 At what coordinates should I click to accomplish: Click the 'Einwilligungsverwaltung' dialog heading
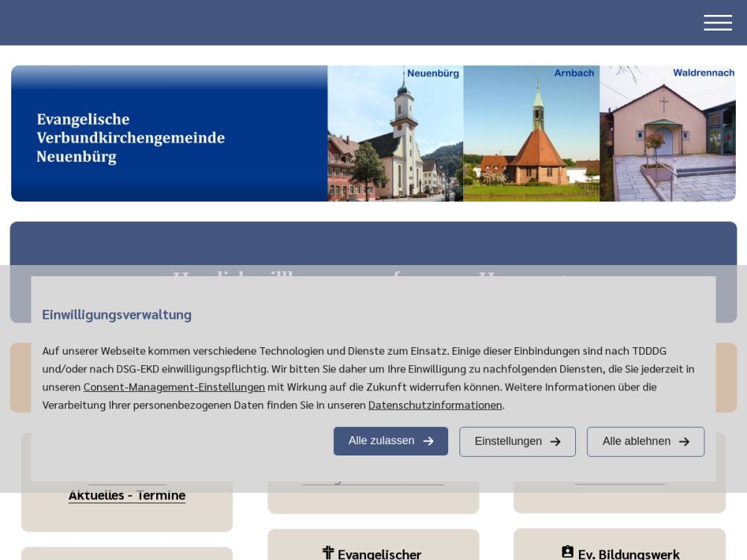pos(117,314)
